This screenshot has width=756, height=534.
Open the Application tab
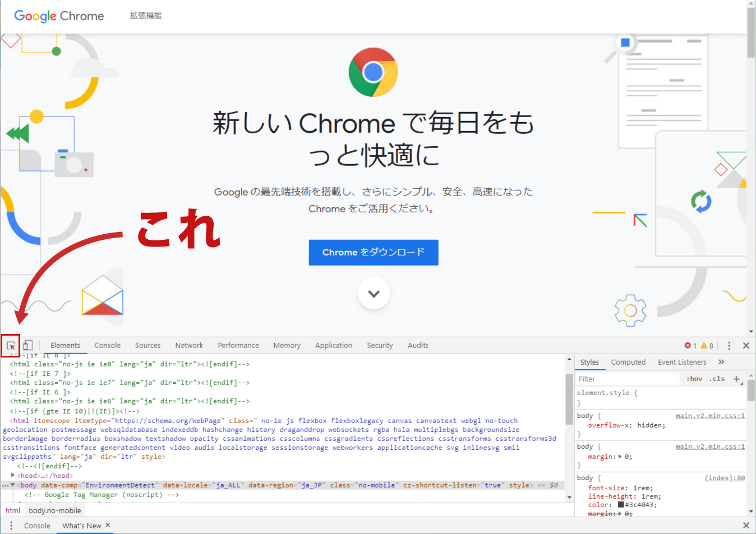point(334,346)
